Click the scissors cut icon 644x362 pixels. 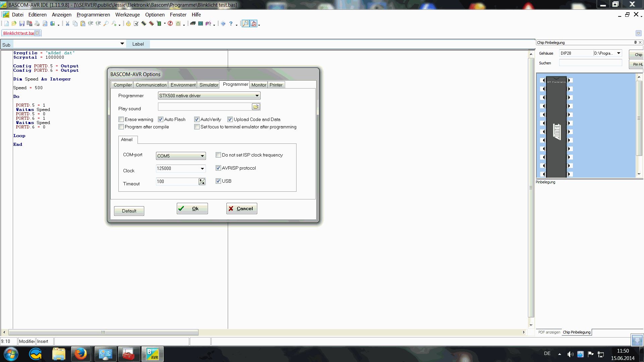click(x=67, y=23)
